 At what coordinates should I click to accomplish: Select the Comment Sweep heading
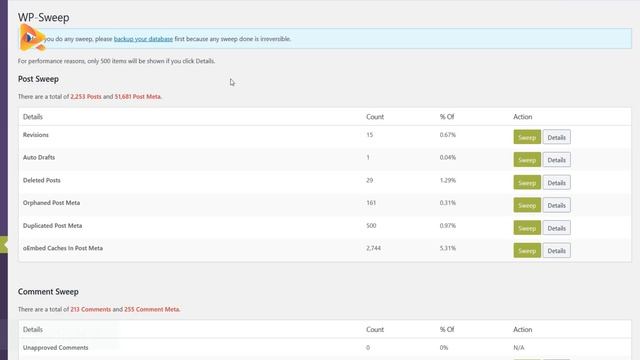(x=48, y=291)
